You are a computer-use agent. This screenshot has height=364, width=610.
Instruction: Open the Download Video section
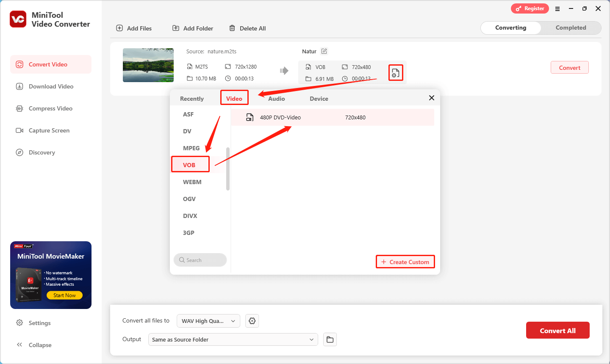click(51, 86)
